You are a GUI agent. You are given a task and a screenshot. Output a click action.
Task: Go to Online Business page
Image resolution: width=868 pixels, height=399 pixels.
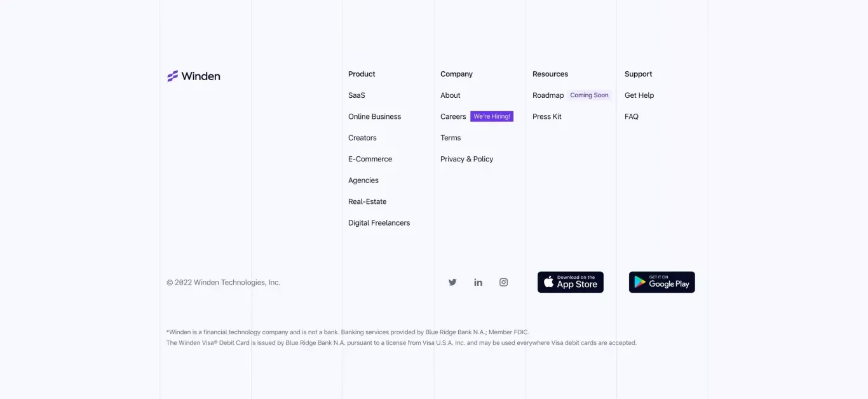click(374, 116)
